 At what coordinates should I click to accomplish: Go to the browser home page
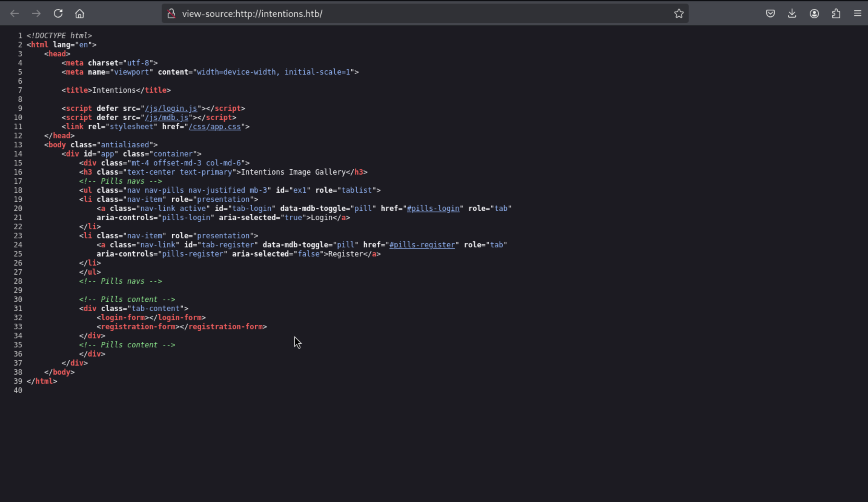(80, 14)
